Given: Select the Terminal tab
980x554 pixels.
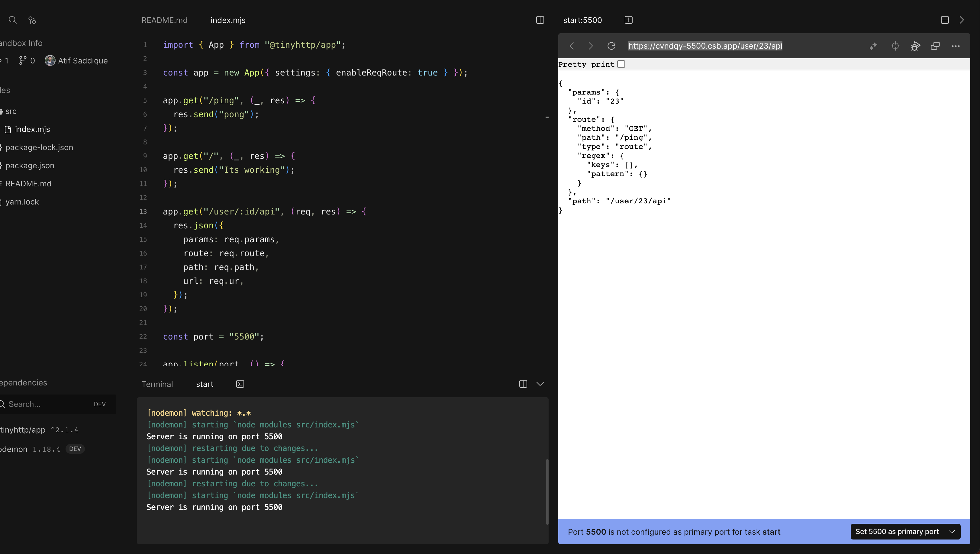Looking at the screenshot, I should point(157,384).
